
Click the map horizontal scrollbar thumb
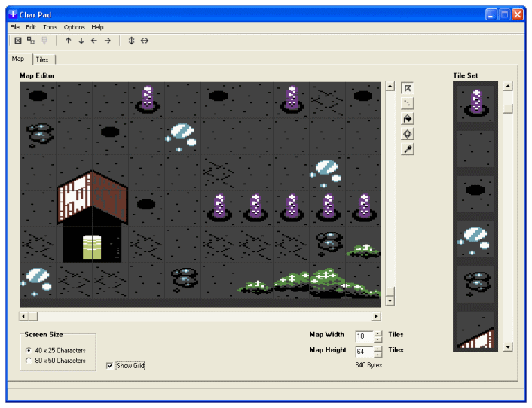(33, 316)
